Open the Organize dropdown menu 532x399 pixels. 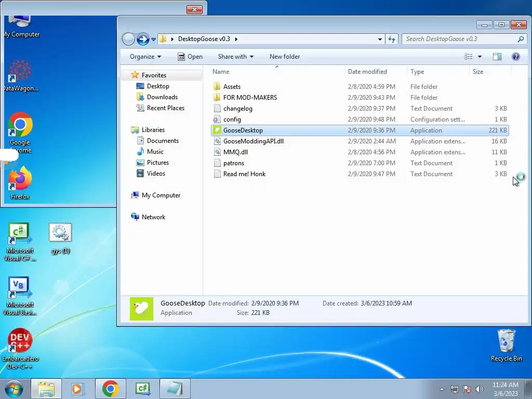click(x=145, y=57)
